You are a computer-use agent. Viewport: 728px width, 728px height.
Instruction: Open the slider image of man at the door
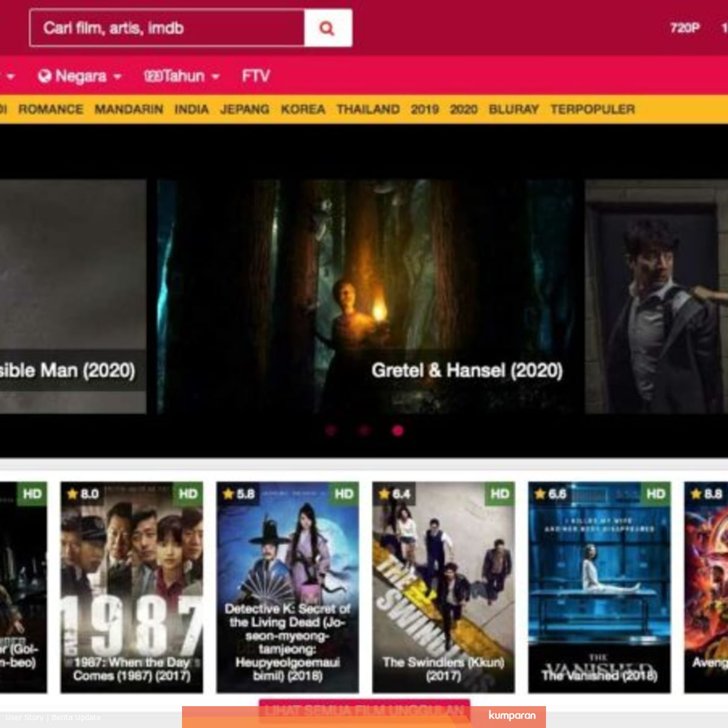[656, 296]
